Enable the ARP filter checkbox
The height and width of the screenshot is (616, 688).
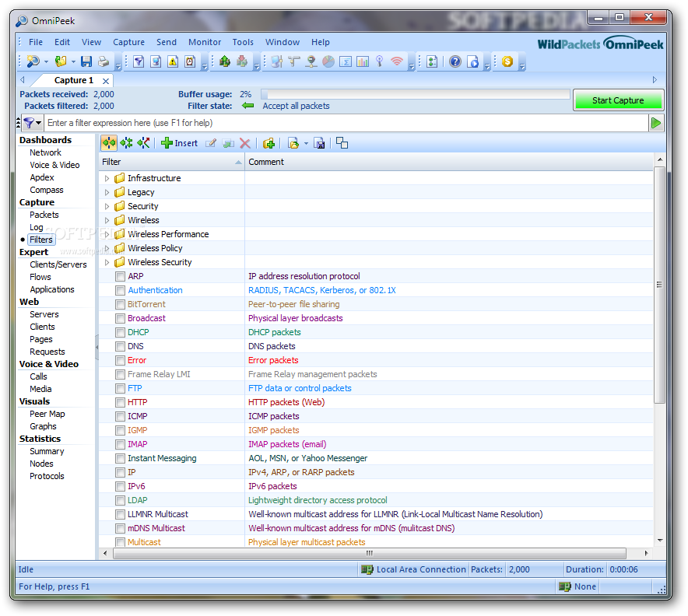(x=120, y=276)
